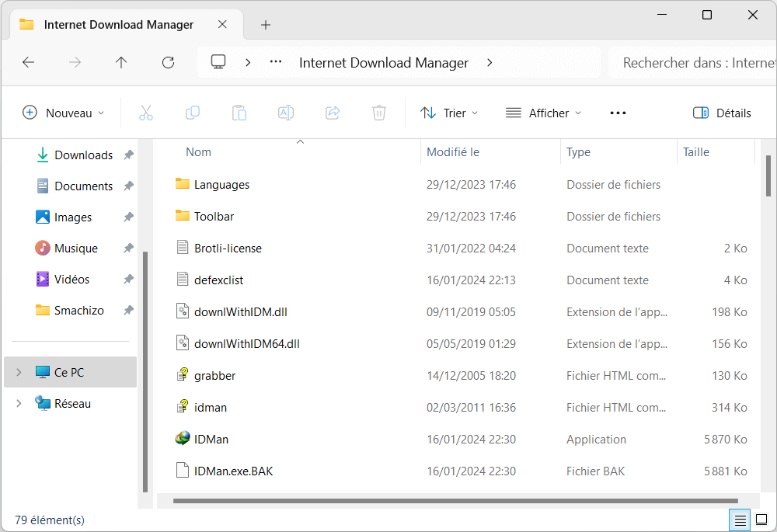
Task: Select Réseau in the navigation pane
Action: (x=70, y=403)
